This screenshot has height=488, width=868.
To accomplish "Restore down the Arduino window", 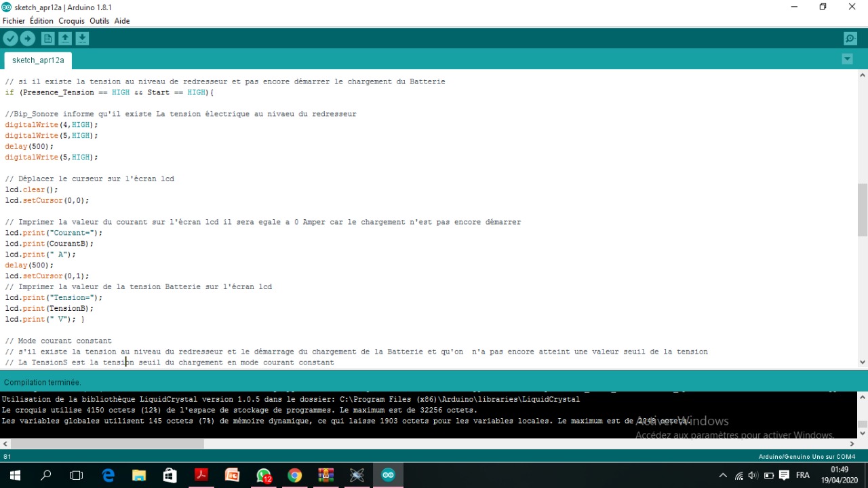I will point(823,7).
